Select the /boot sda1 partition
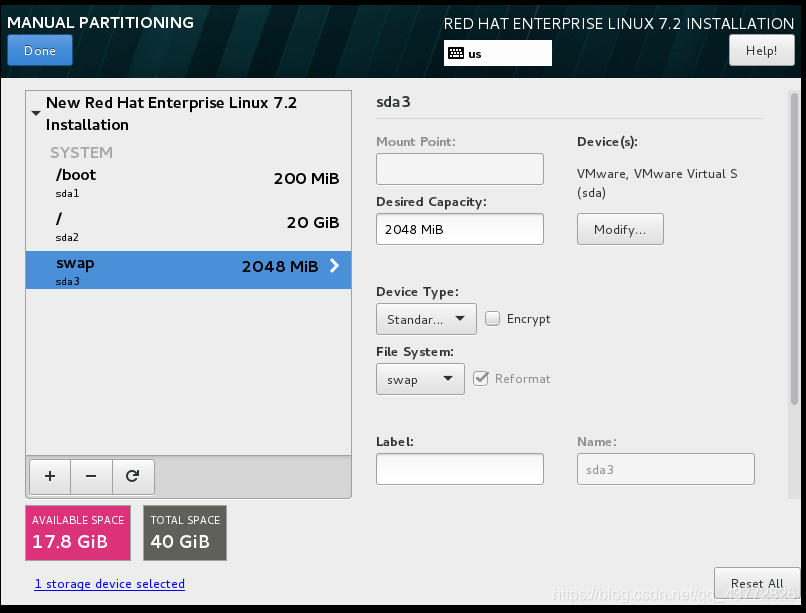The width and height of the screenshot is (806, 613). (188, 182)
